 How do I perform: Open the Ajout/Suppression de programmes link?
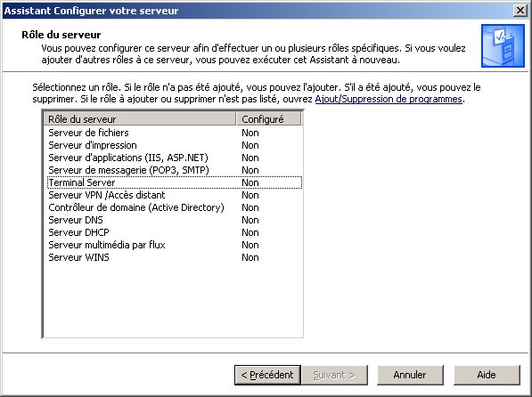point(389,99)
